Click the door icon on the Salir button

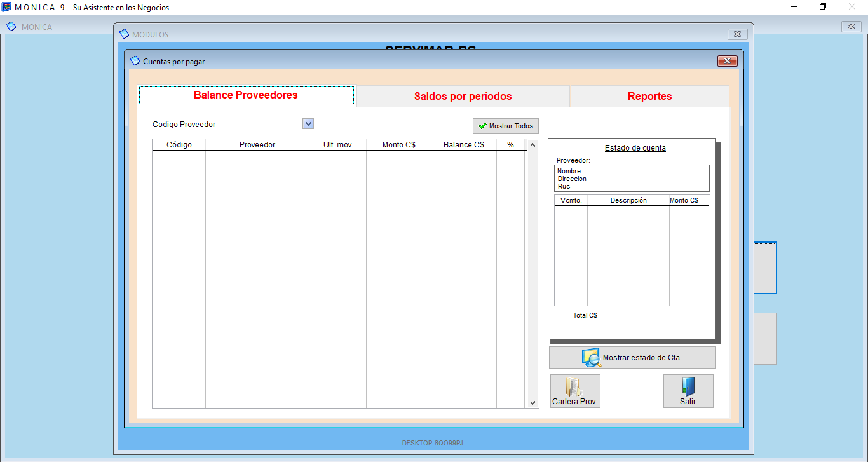[688, 386]
